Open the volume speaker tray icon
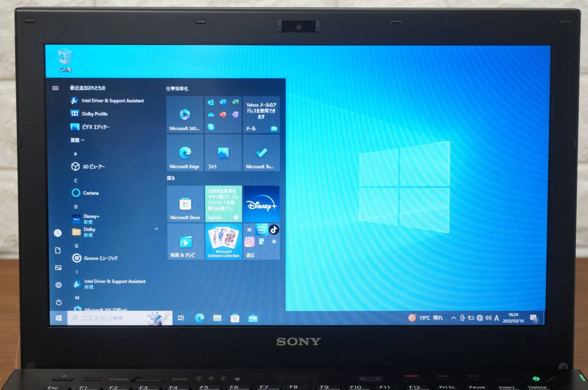This screenshot has height=390, width=588. (x=488, y=318)
